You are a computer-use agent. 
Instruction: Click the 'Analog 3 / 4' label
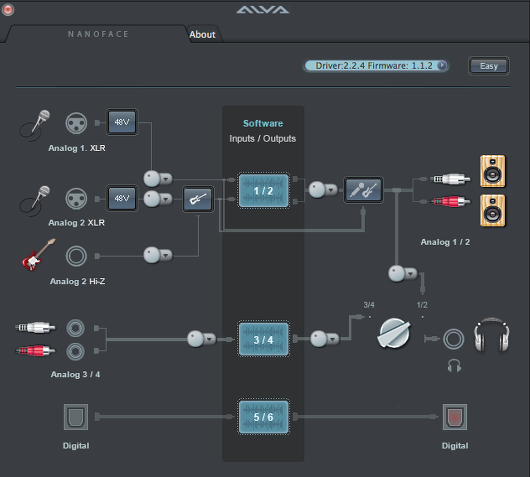[x=75, y=374]
